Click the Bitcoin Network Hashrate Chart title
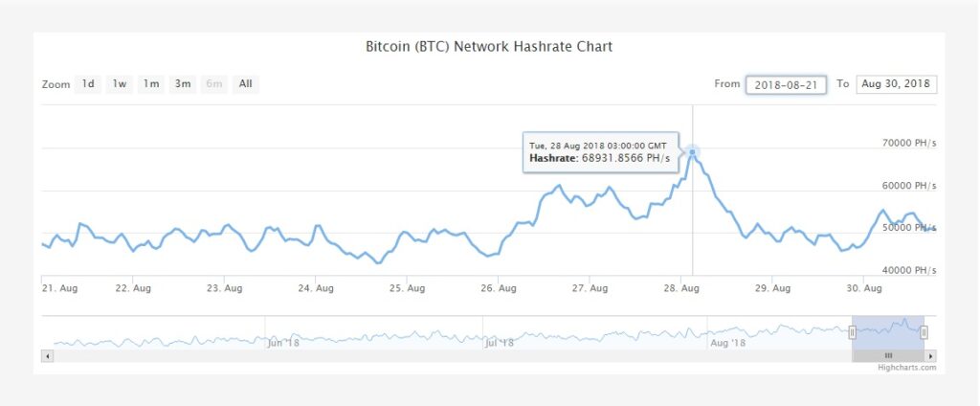 click(489, 47)
